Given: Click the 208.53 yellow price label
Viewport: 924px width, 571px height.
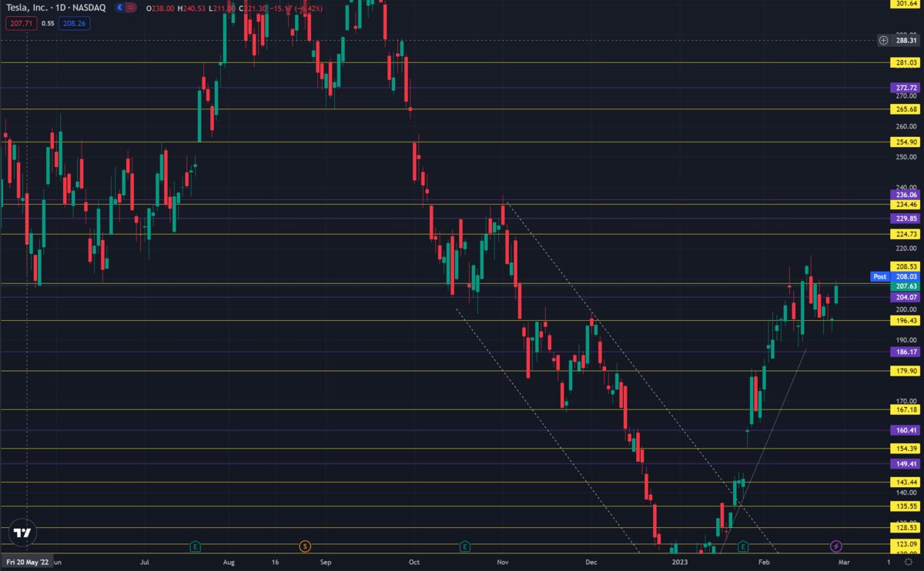Looking at the screenshot, I should click(906, 266).
